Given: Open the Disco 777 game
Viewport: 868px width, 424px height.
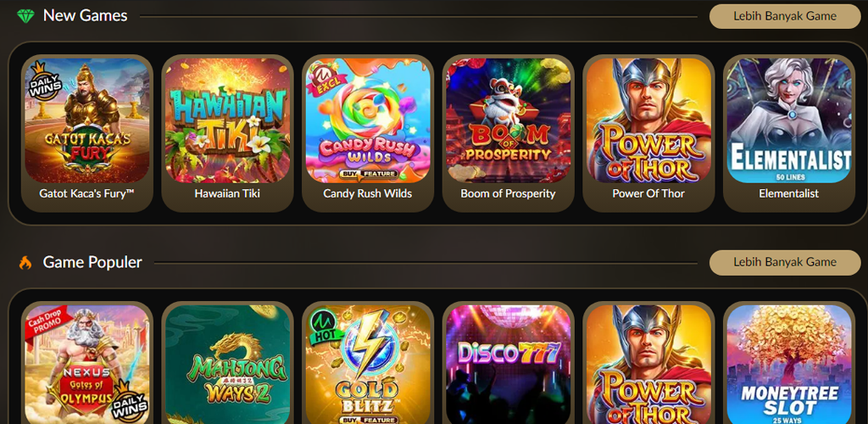Looking at the screenshot, I should (x=509, y=365).
